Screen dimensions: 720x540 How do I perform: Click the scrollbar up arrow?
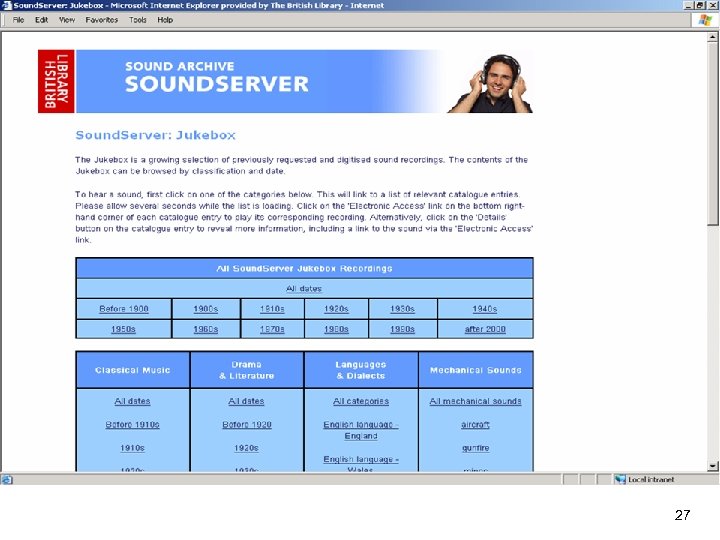(x=713, y=36)
